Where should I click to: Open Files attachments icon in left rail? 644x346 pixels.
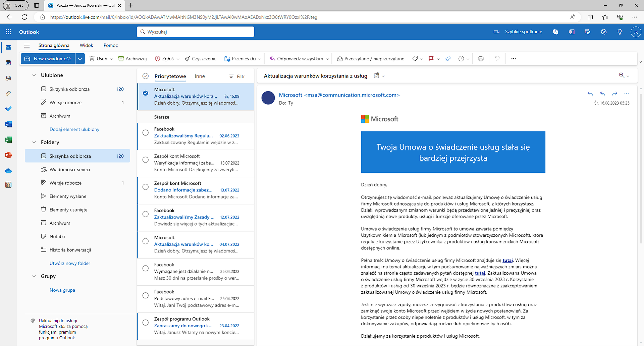pyautogui.click(x=8, y=94)
